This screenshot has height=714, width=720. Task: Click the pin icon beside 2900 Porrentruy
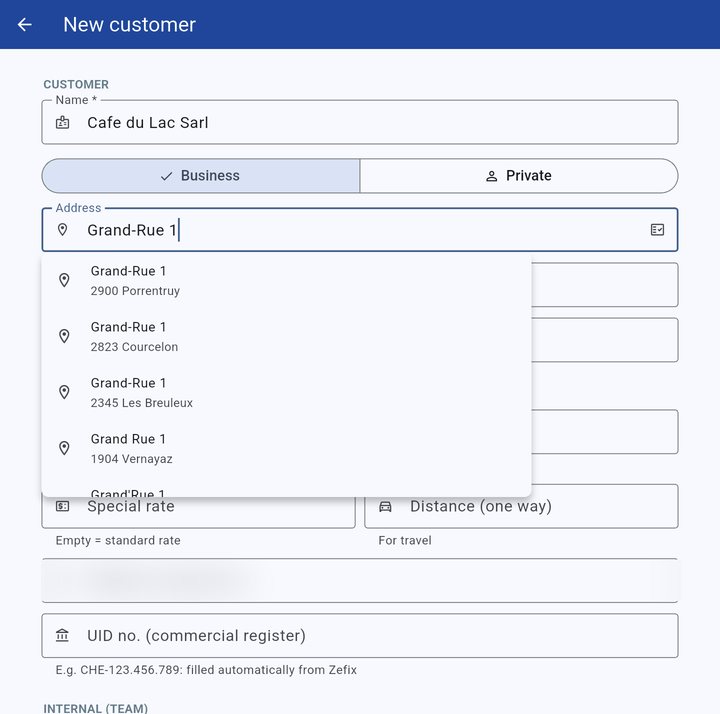(x=64, y=280)
